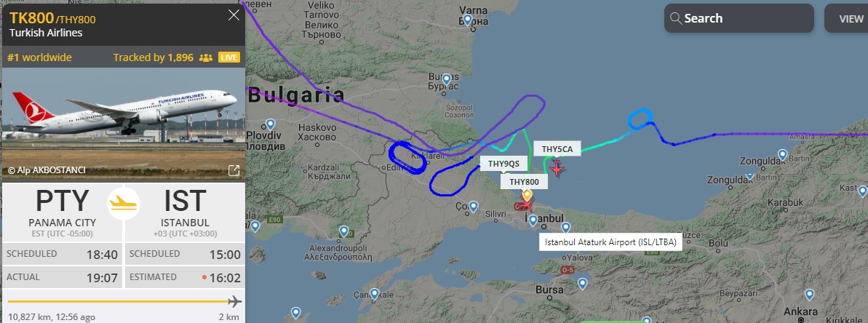Click the Search input field
Viewport: 868px width, 323px height.
[x=739, y=18]
